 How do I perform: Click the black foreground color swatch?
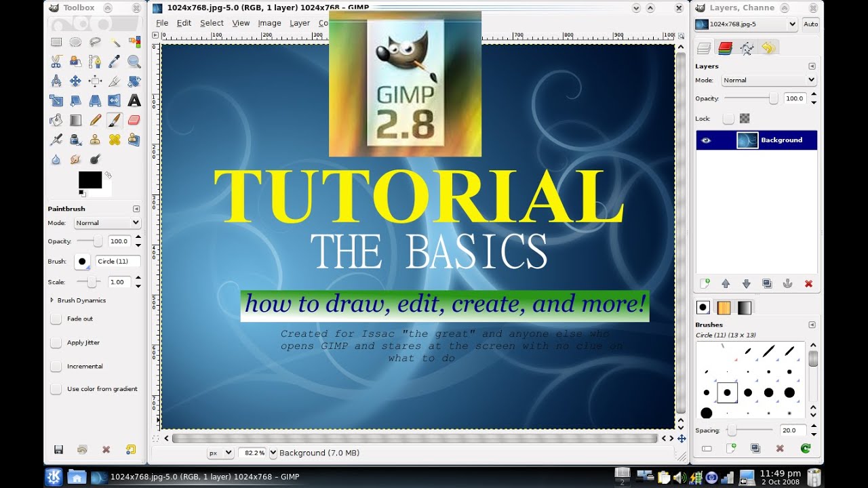[90, 180]
